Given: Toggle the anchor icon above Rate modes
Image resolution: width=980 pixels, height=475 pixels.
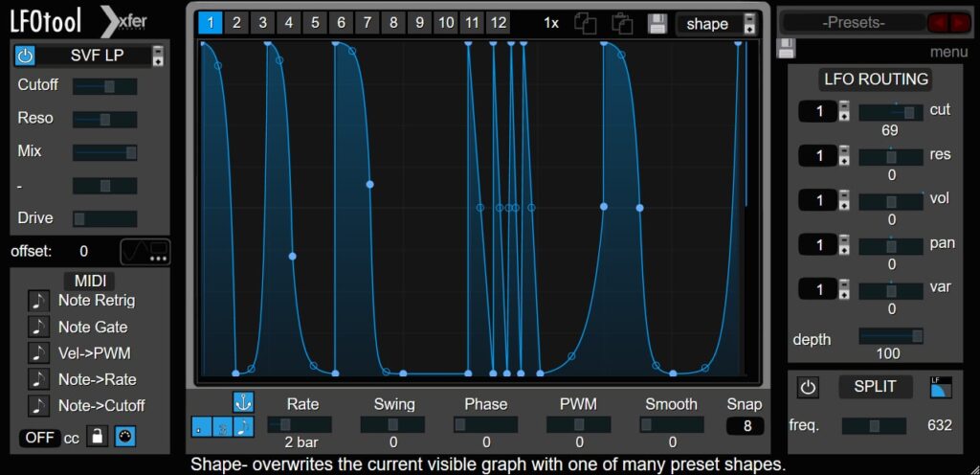Looking at the screenshot, I should [244, 403].
